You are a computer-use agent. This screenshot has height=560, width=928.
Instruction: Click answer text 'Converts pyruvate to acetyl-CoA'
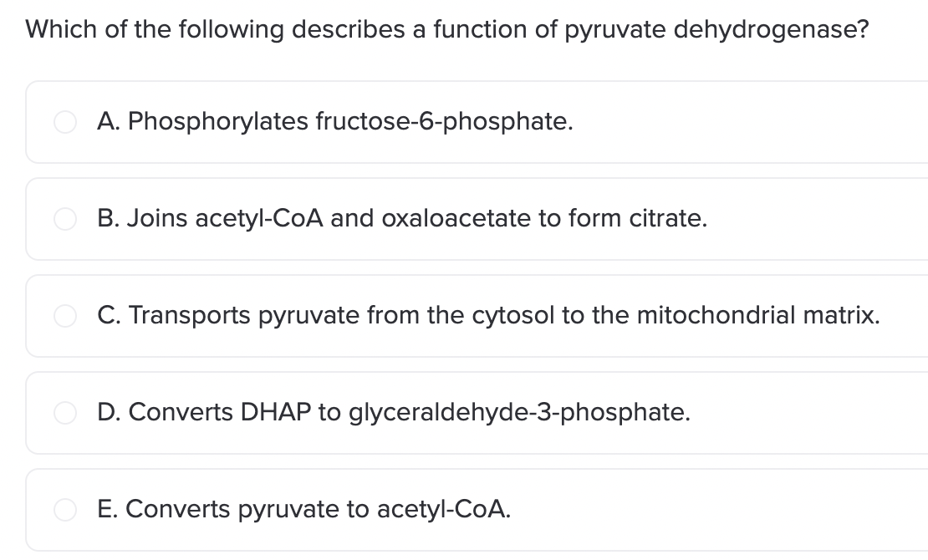pos(304,510)
